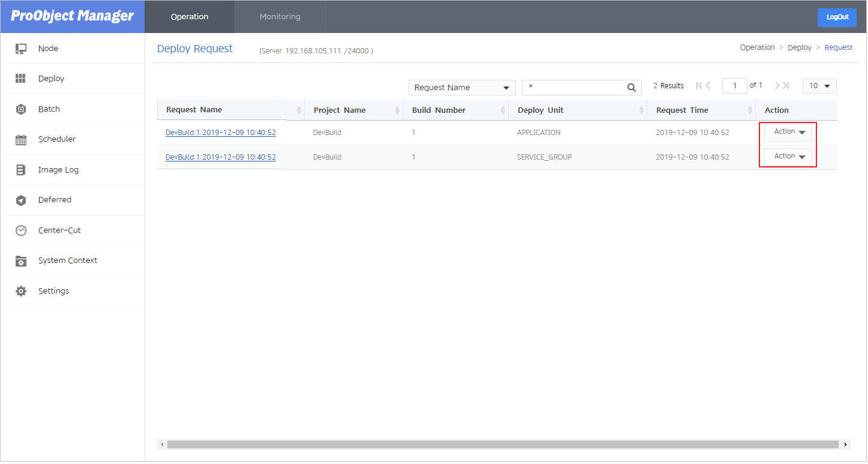
Task: Click the SERVICE_GROUP deploy unit cell
Action: (x=545, y=157)
